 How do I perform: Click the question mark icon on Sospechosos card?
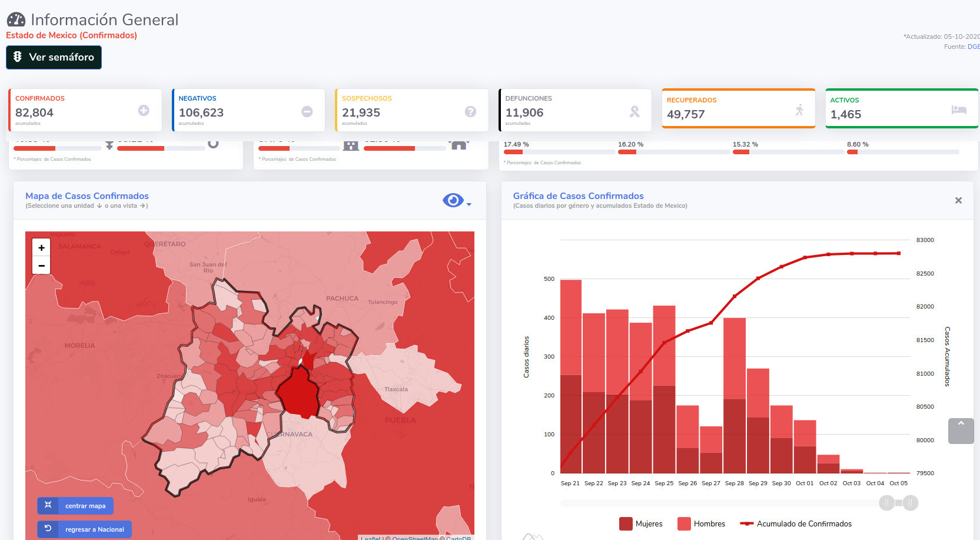[x=470, y=111]
